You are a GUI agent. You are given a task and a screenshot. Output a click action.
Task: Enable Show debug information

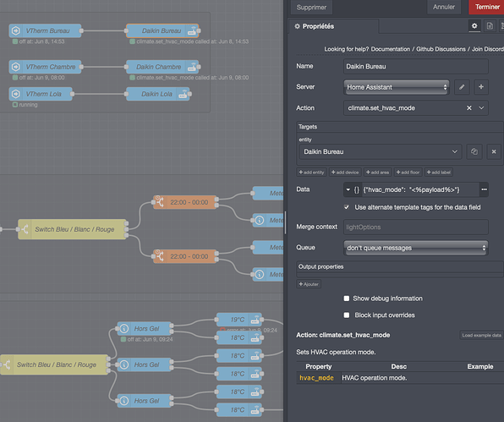[347, 299]
